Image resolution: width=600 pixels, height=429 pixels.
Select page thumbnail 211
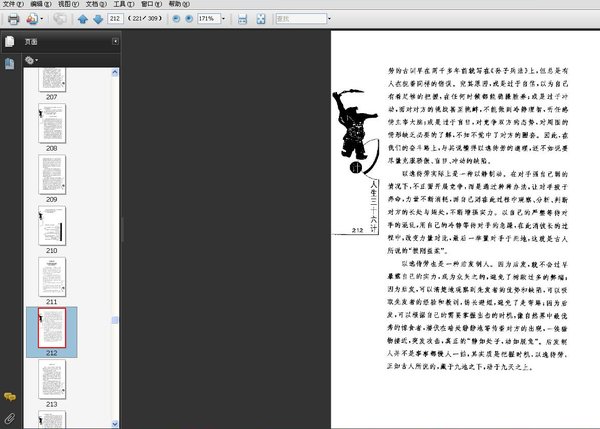pyautogui.click(x=52, y=277)
